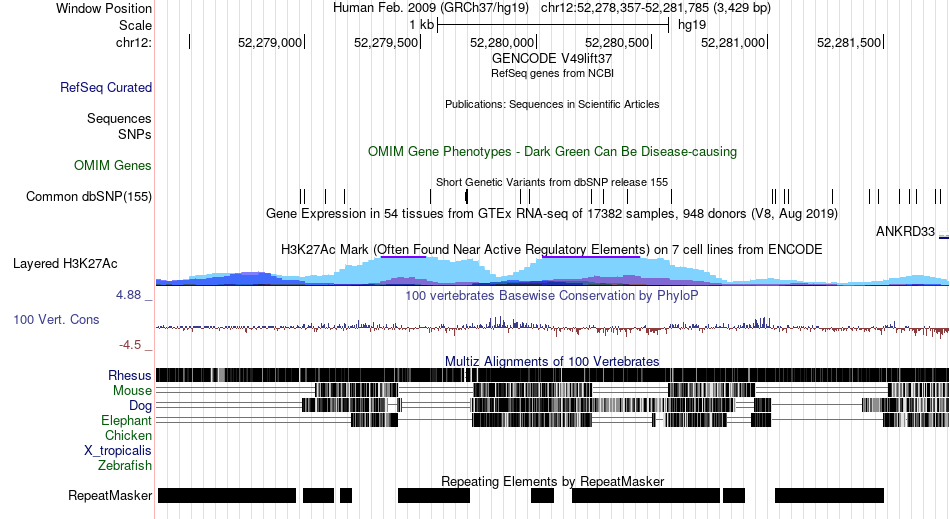Screen dimensions: 950x519
Task: Click the chr12:52,278,357-52,281,785 position text
Action: pyautogui.click(x=656, y=8)
